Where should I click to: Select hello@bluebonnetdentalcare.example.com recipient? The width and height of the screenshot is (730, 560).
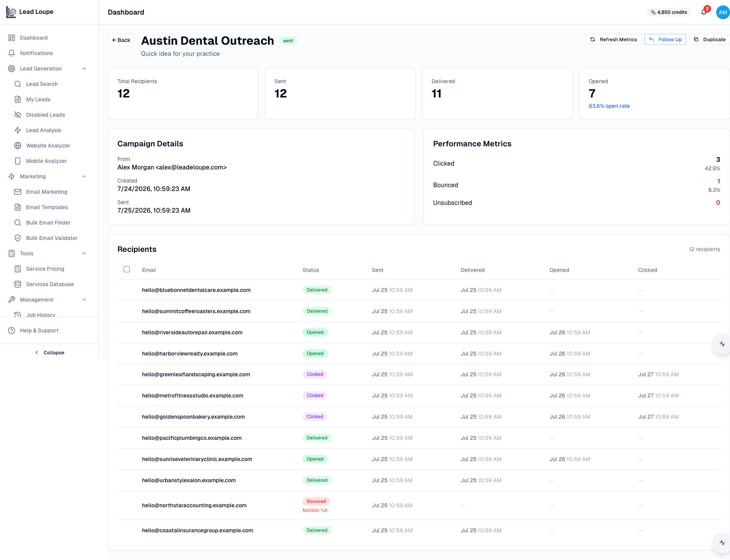click(x=196, y=290)
